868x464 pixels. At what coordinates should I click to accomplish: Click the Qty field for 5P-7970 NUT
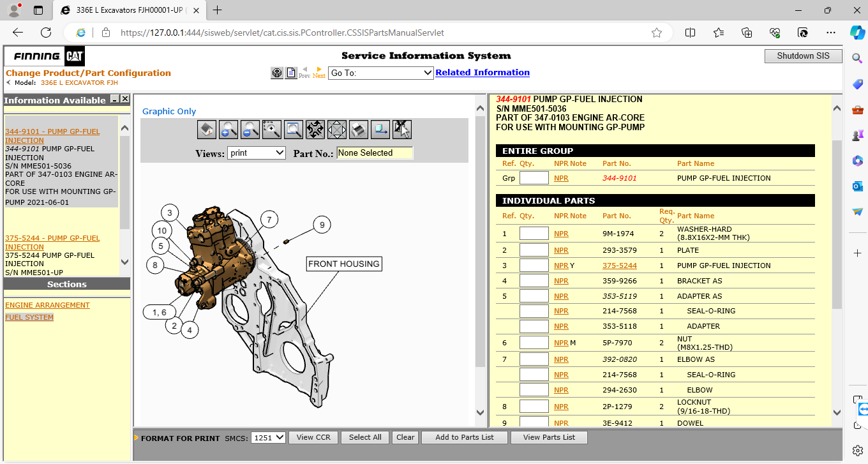pyautogui.click(x=534, y=343)
